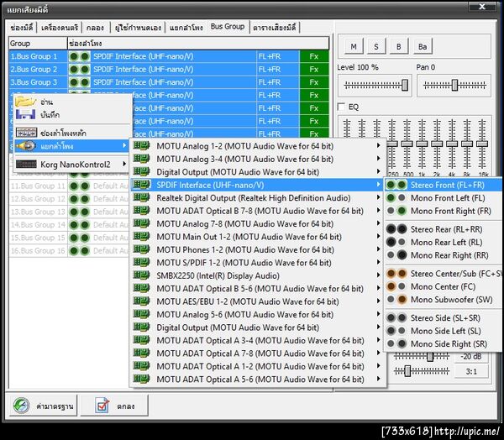The width and height of the screenshot is (504, 440).
Task: Click the Group column header
Action: (38, 43)
